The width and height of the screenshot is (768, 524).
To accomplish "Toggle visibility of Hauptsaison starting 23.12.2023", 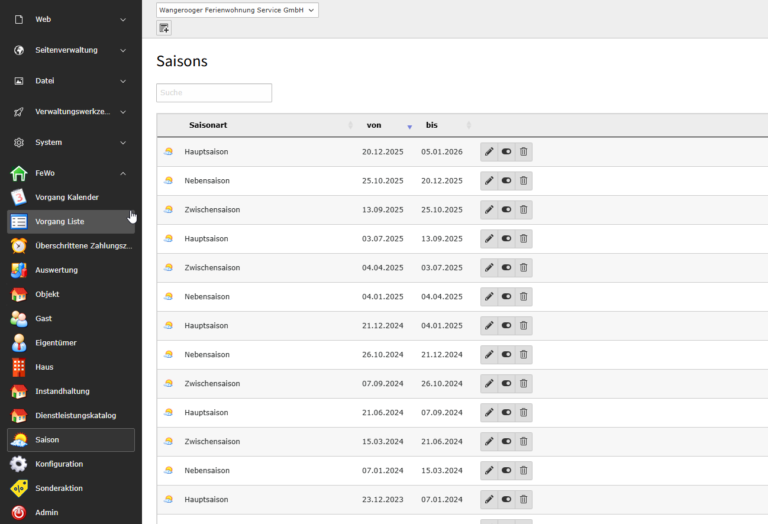I will (x=506, y=499).
